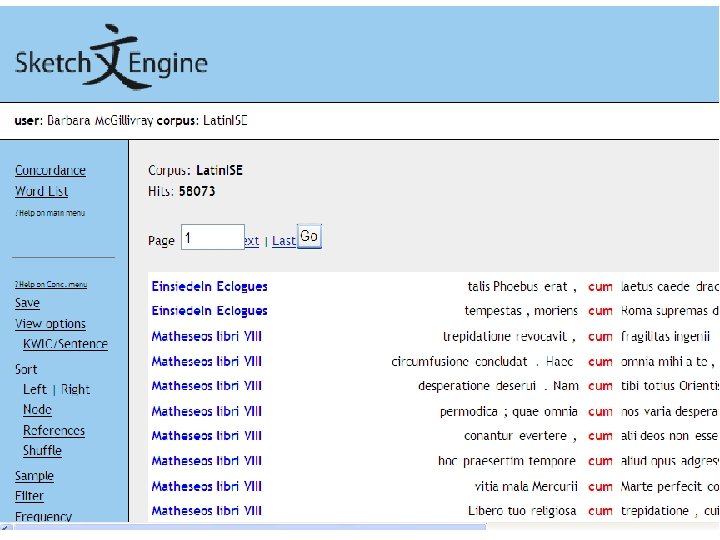Click user name Barbara McGillivray
Viewport: 720px width, 540px height.
point(100,121)
